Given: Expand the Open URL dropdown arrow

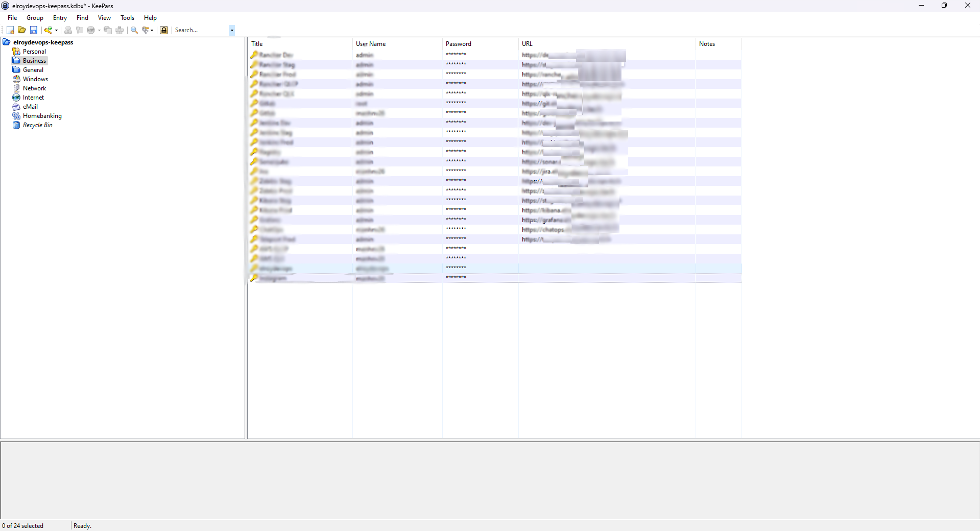Looking at the screenshot, I should tap(99, 30).
